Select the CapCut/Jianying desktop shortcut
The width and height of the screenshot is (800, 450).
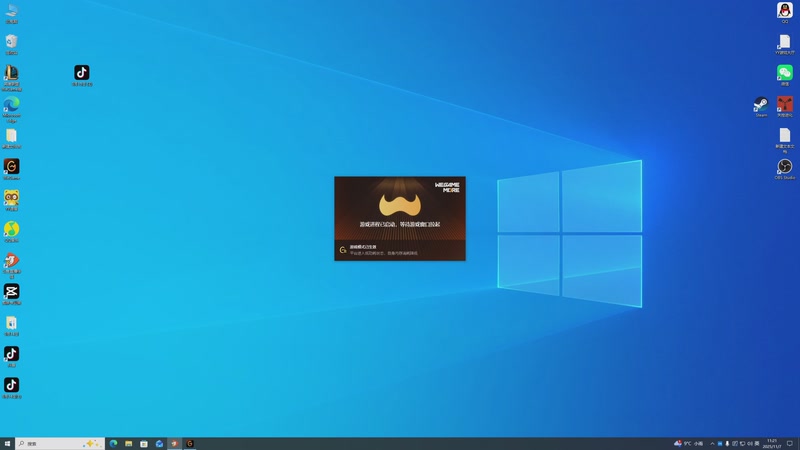(x=11, y=292)
